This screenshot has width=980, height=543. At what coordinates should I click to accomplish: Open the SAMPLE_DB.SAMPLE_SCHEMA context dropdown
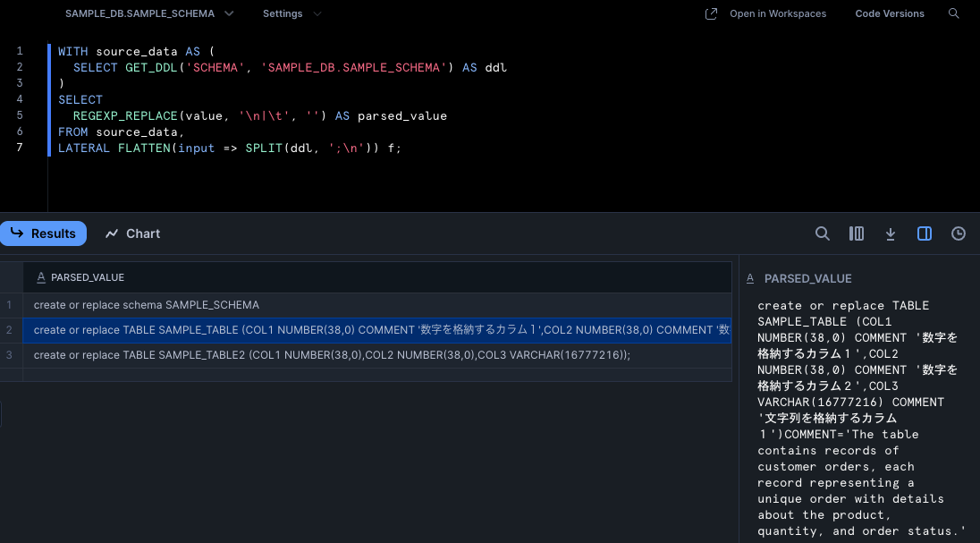tap(149, 13)
